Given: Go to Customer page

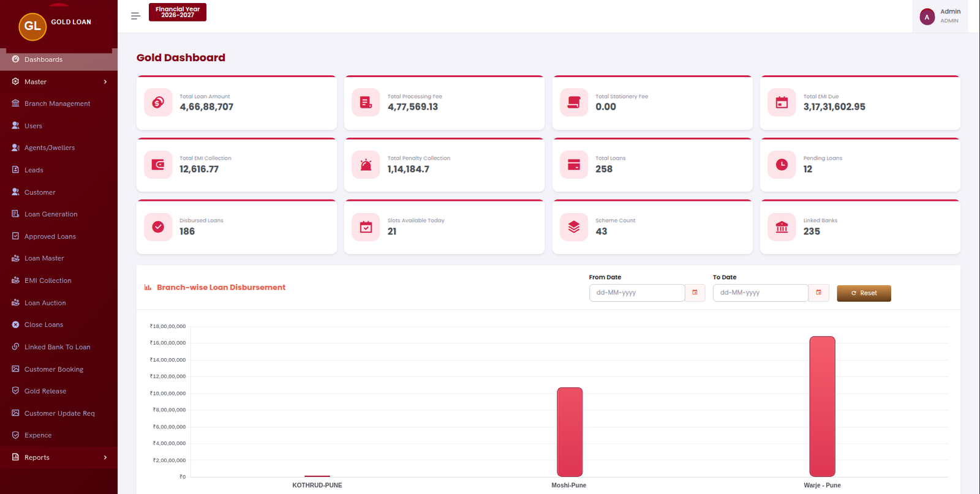Looking at the screenshot, I should tap(59, 192).
